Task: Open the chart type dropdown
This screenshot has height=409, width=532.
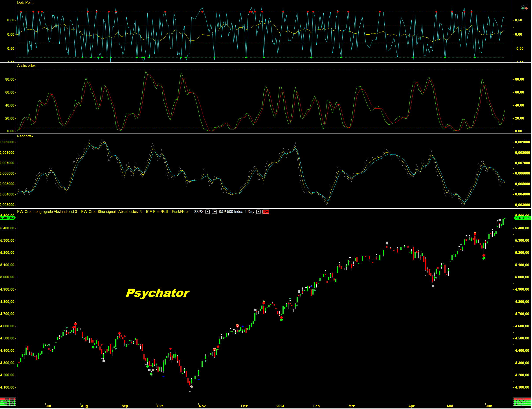Action: pos(214,212)
